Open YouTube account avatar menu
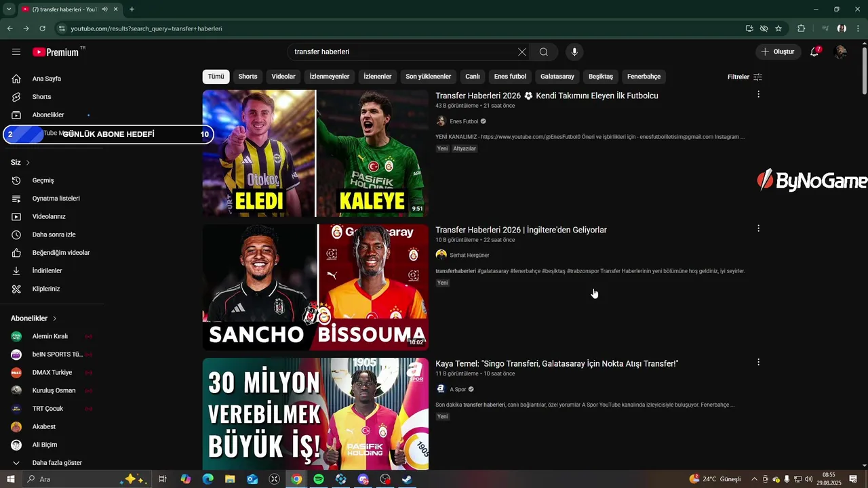 click(x=841, y=52)
